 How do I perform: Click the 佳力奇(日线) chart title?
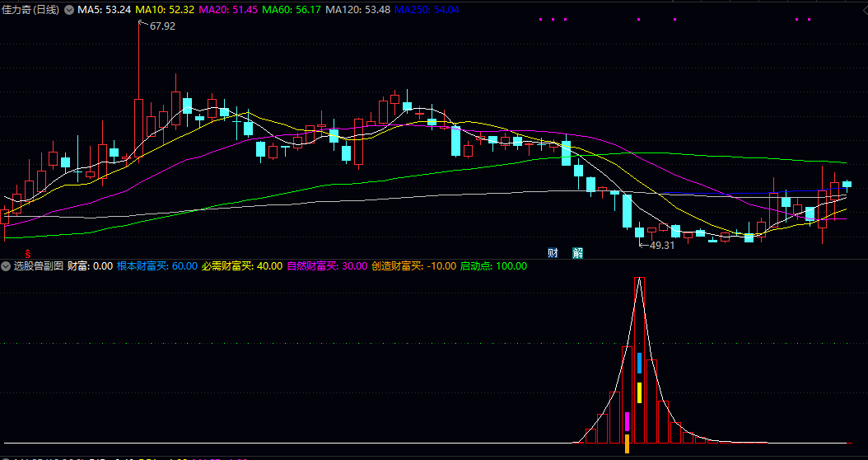pos(30,10)
